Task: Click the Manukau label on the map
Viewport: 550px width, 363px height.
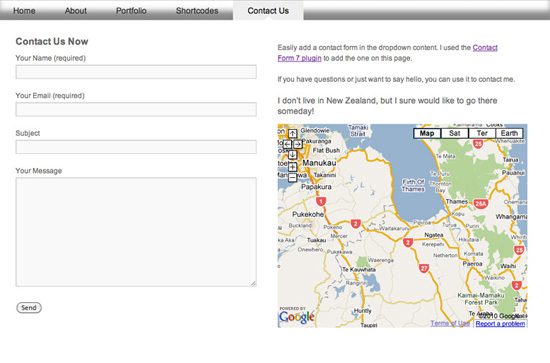Action: 319,163
